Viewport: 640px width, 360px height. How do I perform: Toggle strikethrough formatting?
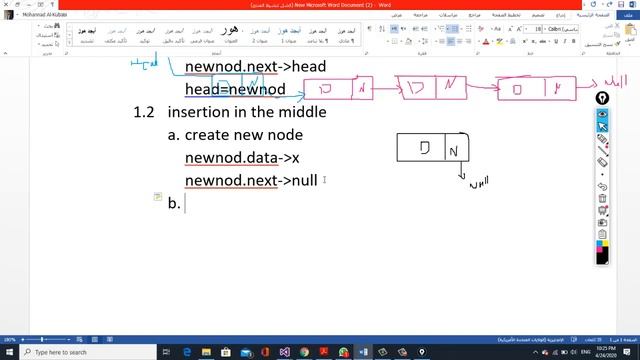543,42
